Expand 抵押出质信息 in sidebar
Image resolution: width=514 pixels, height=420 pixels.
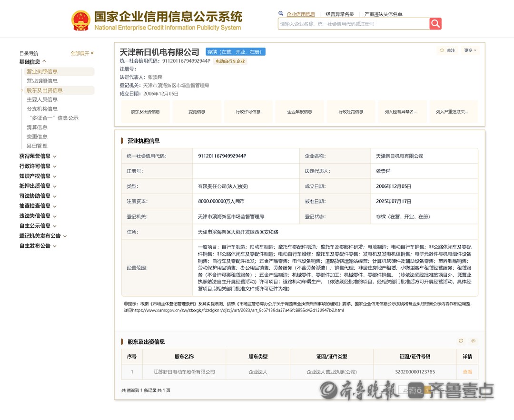click(38, 186)
